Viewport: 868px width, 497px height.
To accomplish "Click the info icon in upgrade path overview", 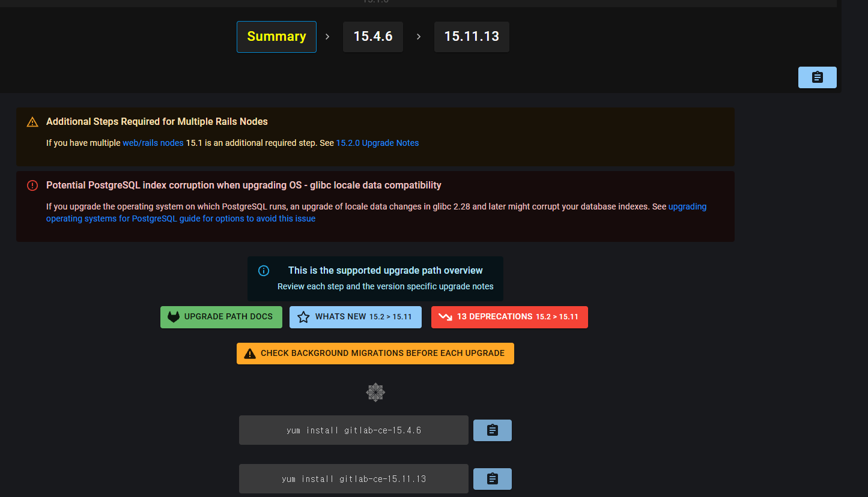I will [264, 271].
